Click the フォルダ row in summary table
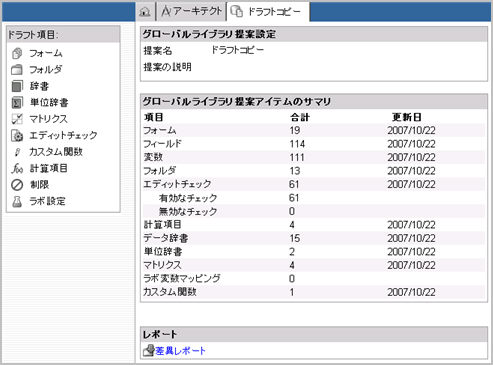The height and width of the screenshot is (365, 493). click(x=313, y=171)
